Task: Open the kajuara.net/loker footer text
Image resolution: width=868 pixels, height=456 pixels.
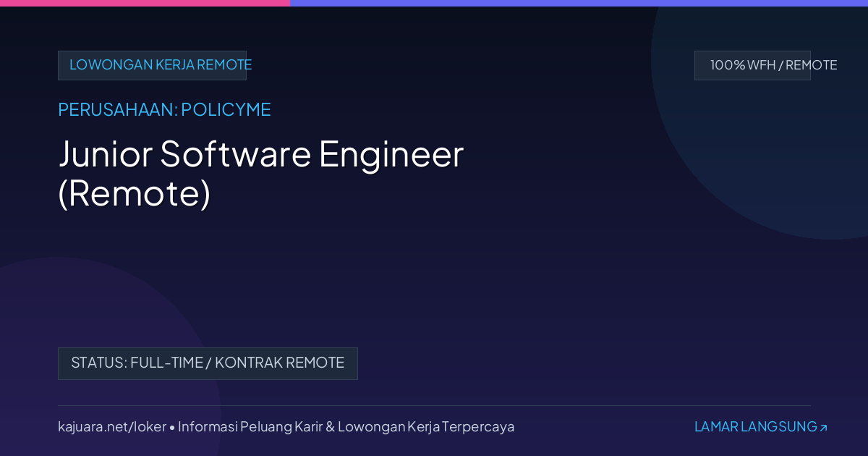Action: click(x=112, y=427)
